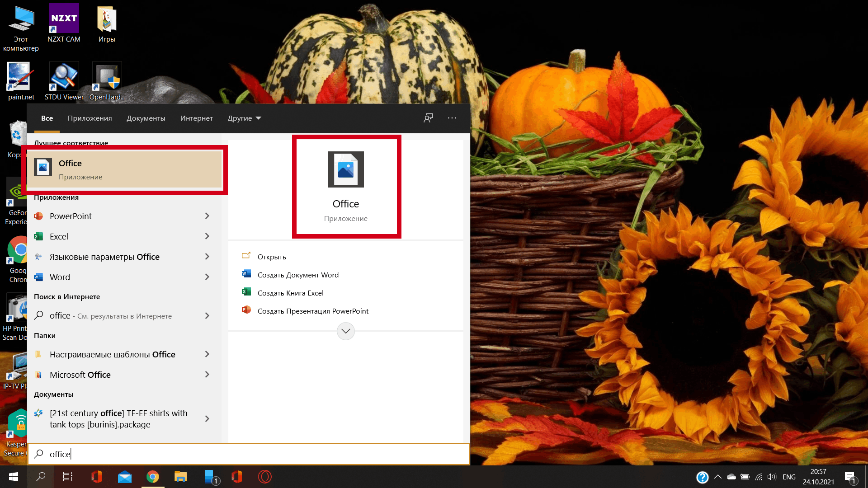Switch to Приложения tab

(x=90, y=118)
